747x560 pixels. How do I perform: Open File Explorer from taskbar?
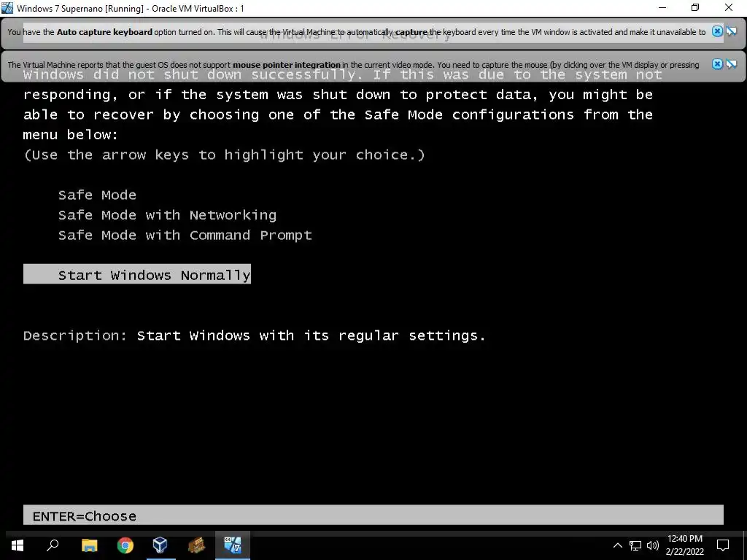89,545
